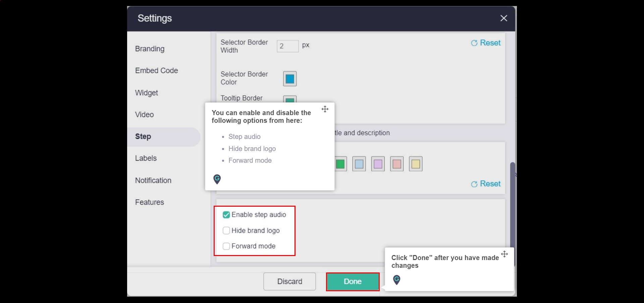Screen dimensions: 644x303
Task: Enable the Forward mode checkbox
Action: point(226,246)
